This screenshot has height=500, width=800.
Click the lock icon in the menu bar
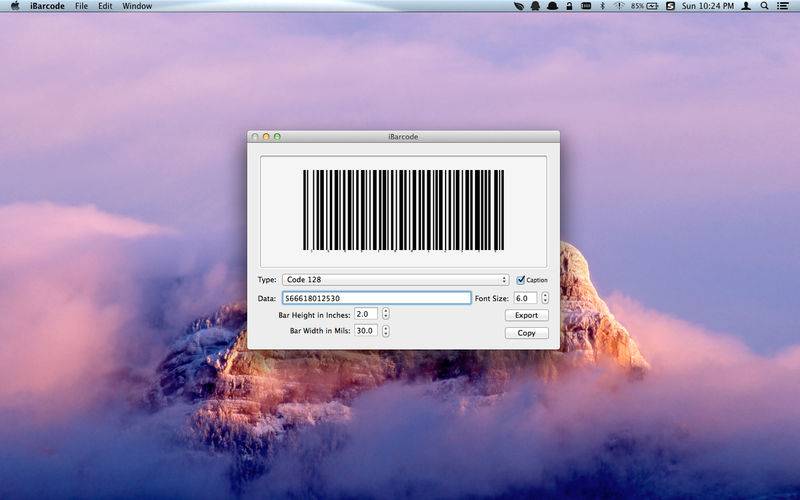coord(569,6)
